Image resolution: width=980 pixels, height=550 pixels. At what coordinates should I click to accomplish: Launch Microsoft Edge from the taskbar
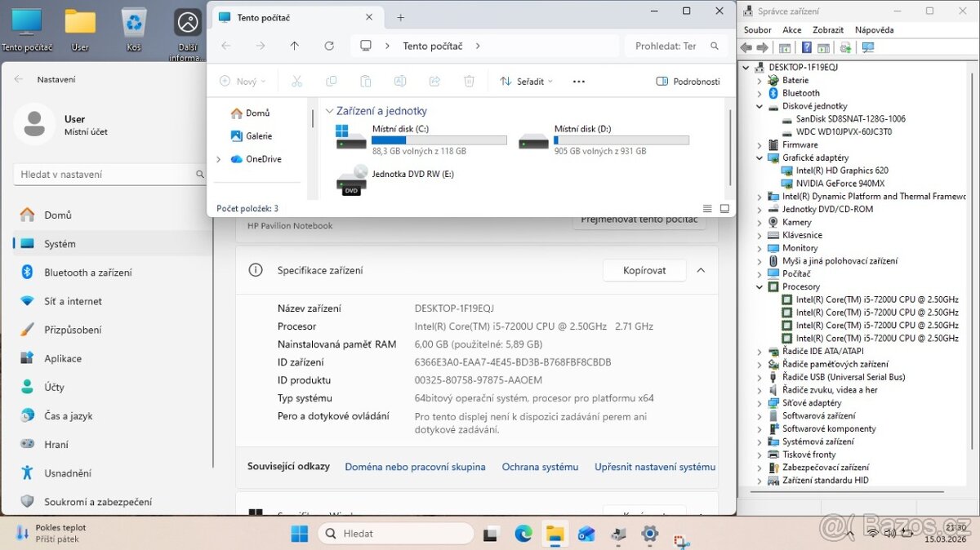[523, 533]
